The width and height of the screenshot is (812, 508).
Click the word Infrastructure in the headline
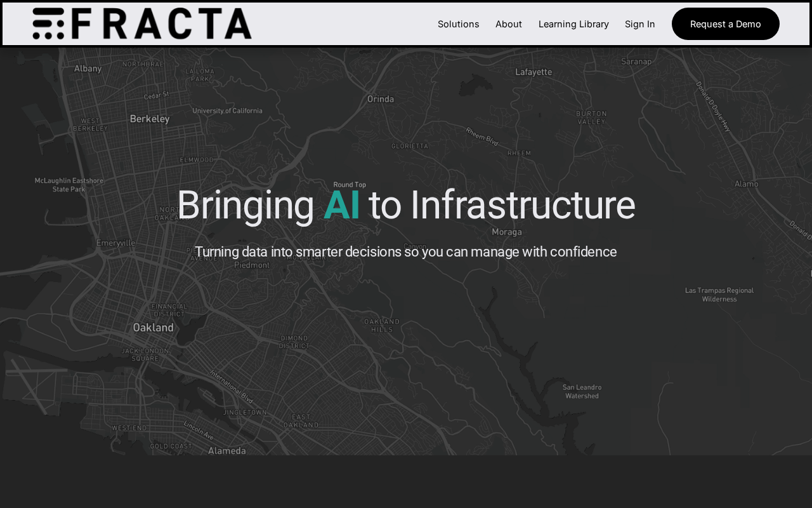click(x=522, y=206)
